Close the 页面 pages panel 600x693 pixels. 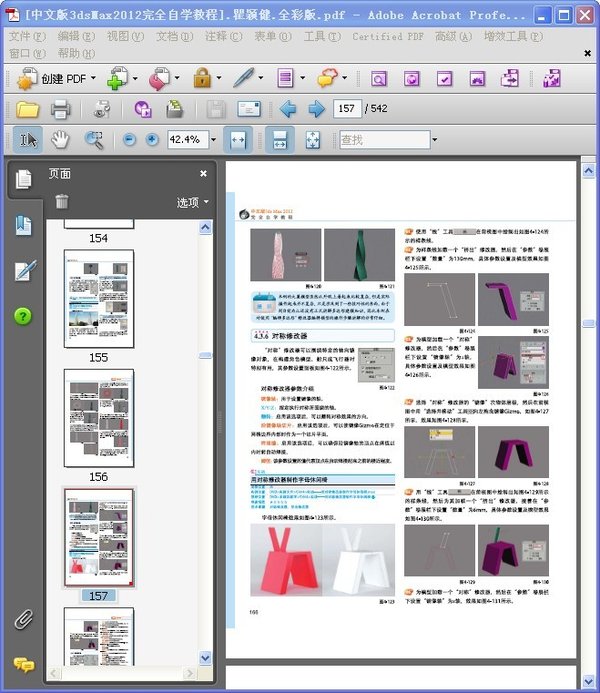tap(203, 173)
